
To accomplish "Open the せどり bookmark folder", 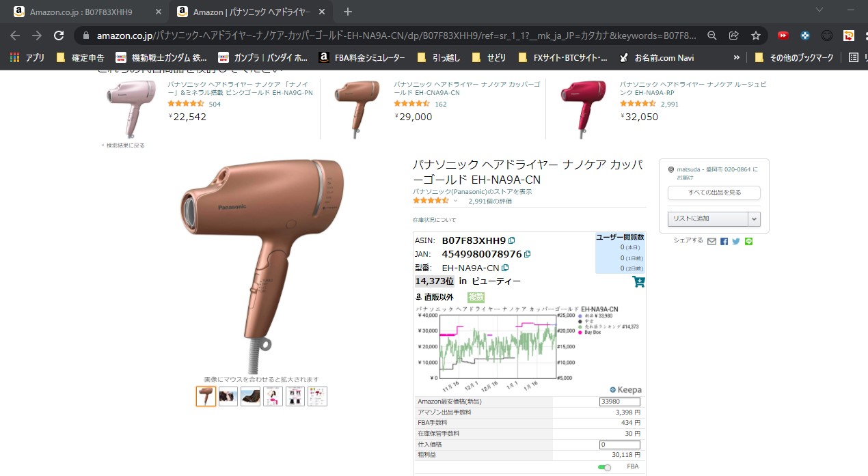I will coord(490,58).
